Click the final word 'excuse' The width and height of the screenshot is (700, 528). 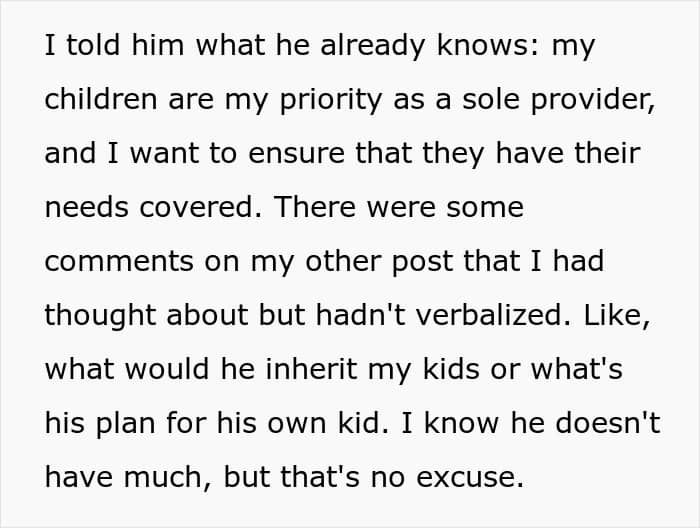(x=470, y=478)
